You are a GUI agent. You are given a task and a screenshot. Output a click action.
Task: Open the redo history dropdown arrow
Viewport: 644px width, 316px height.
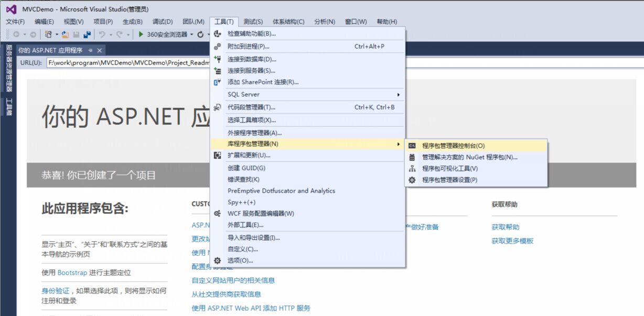(x=127, y=35)
